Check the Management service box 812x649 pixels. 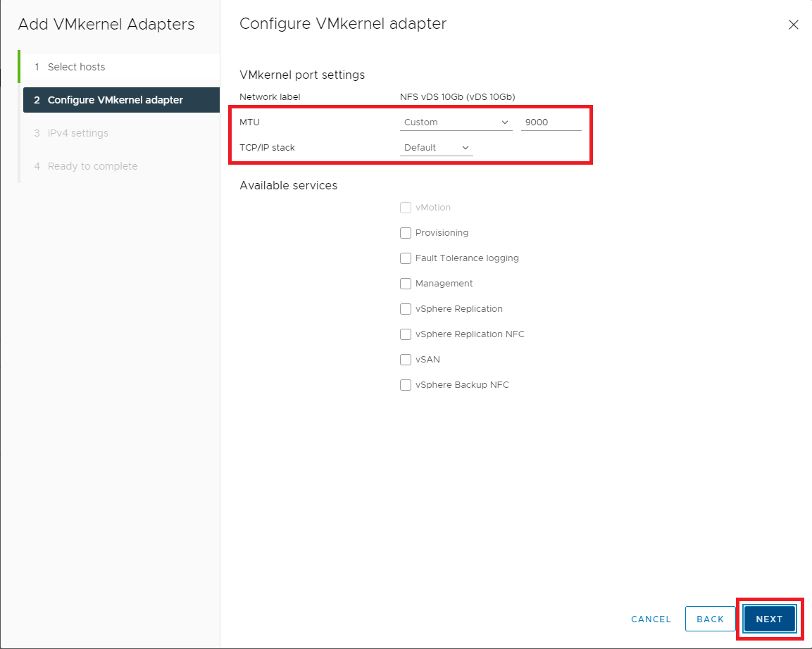(406, 284)
